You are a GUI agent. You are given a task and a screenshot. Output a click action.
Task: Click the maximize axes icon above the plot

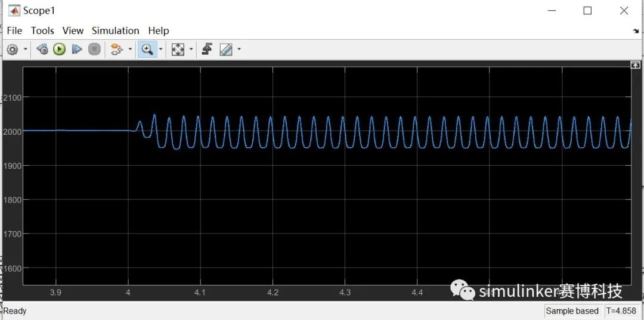[x=635, y=65]
